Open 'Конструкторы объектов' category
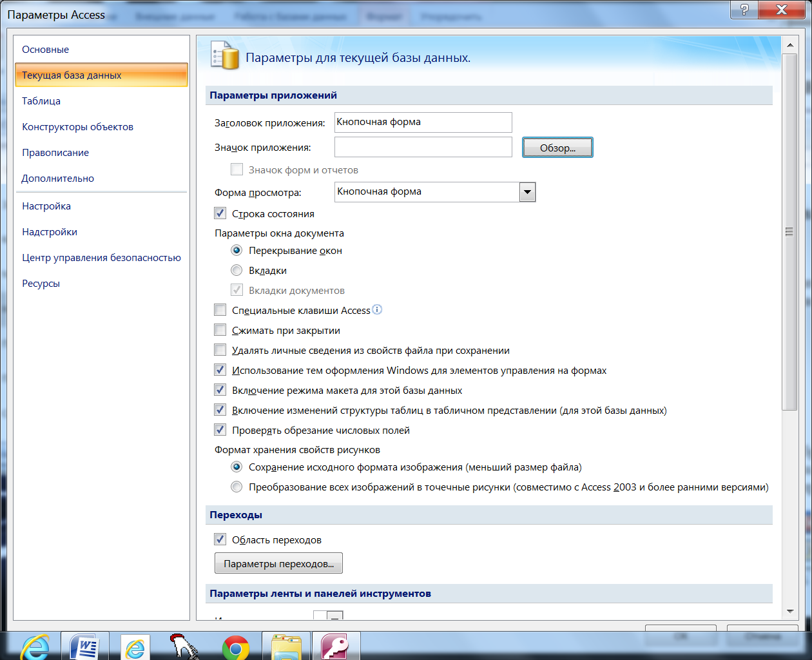The image size is (812, 660). (101, 127)
